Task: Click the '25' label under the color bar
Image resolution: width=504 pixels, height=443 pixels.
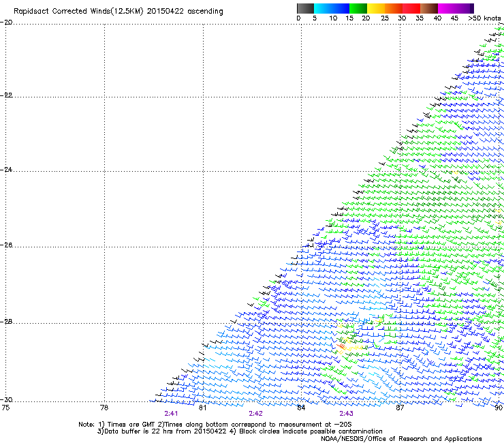Action: tap(385, 18)
